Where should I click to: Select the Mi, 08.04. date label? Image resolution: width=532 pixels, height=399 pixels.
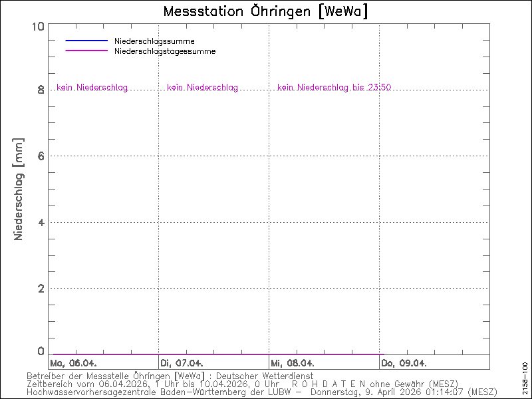tap(293, 363)
